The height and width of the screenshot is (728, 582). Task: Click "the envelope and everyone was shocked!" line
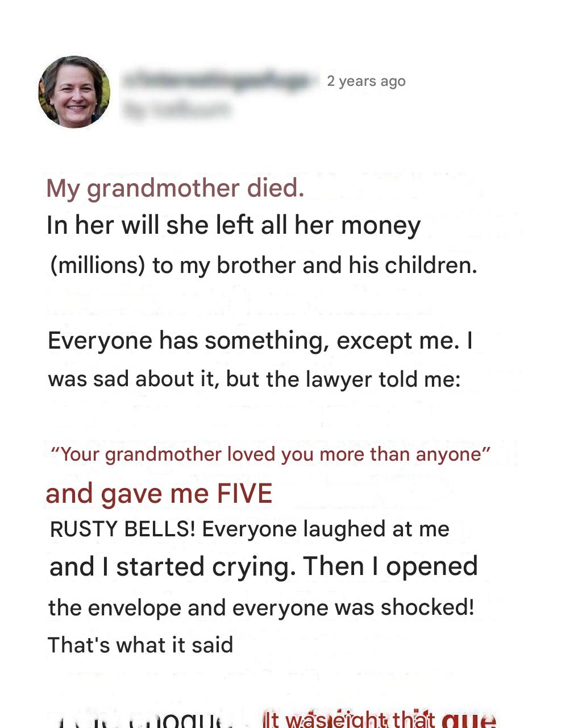261,607
